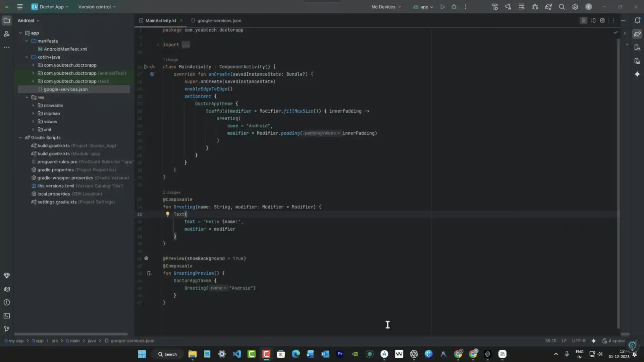Click 35:10 line column indicator
The height and width of the screenshot is (362, 644).
(551, 341)
